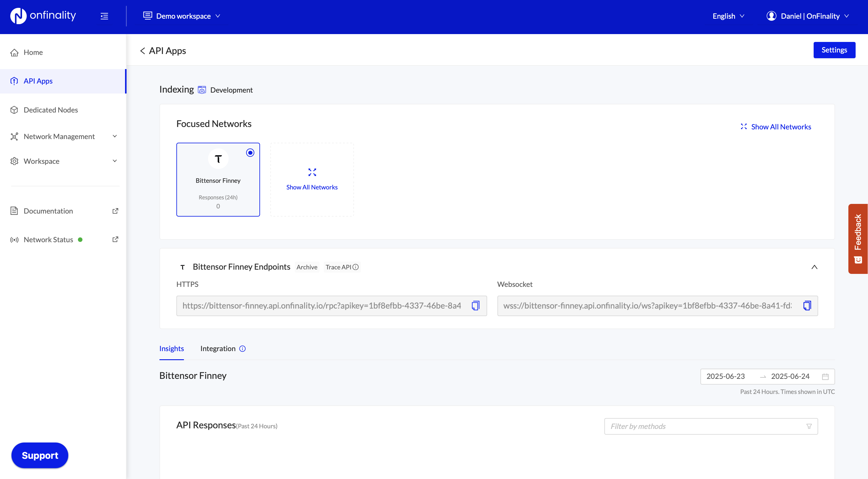The image size is (868, 479).
Task: Copy the Websocket endpoint URL
Action: tap(807, 306)
